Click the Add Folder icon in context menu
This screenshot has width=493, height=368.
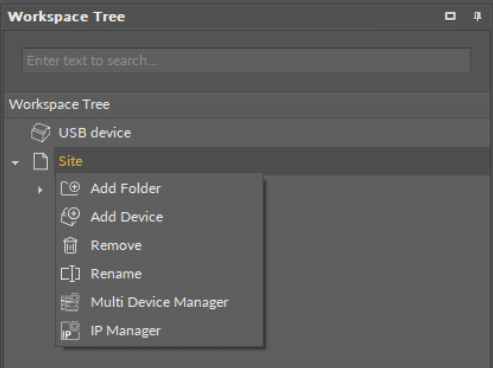pyautogui.click(x=70, y=189)
